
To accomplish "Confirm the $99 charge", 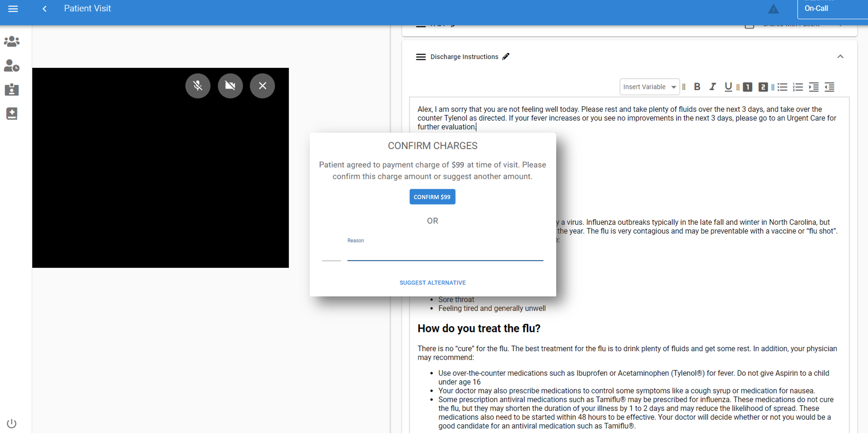I will [432, 197].
